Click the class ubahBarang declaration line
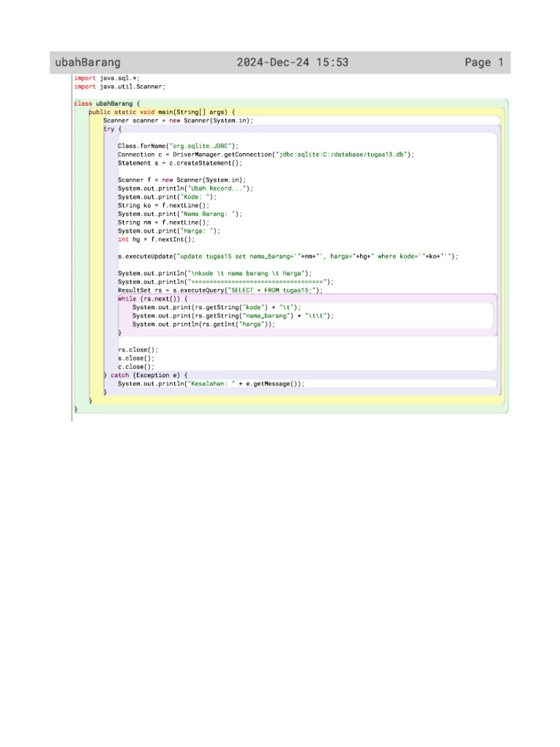Screen dimensions: 560x747 pyautogui.click(x=107, y=104)
